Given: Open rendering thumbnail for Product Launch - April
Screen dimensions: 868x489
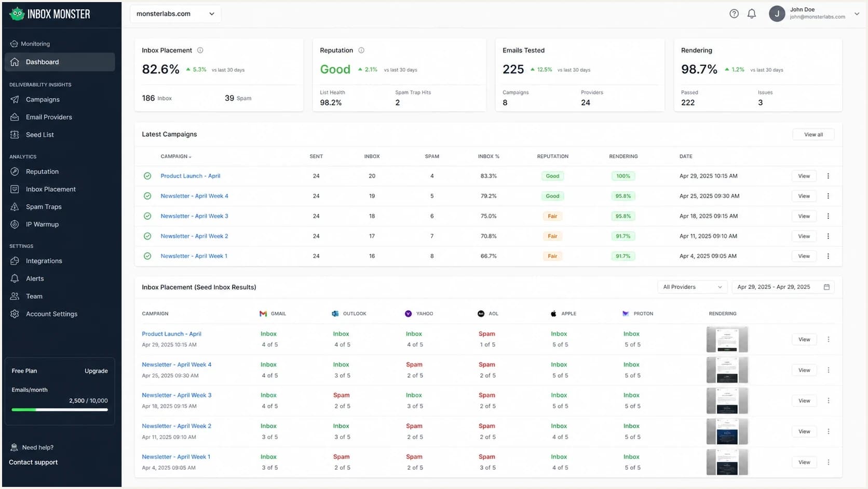Looking at the screenshot, I should pyautogui.click(x=727, y=340).
